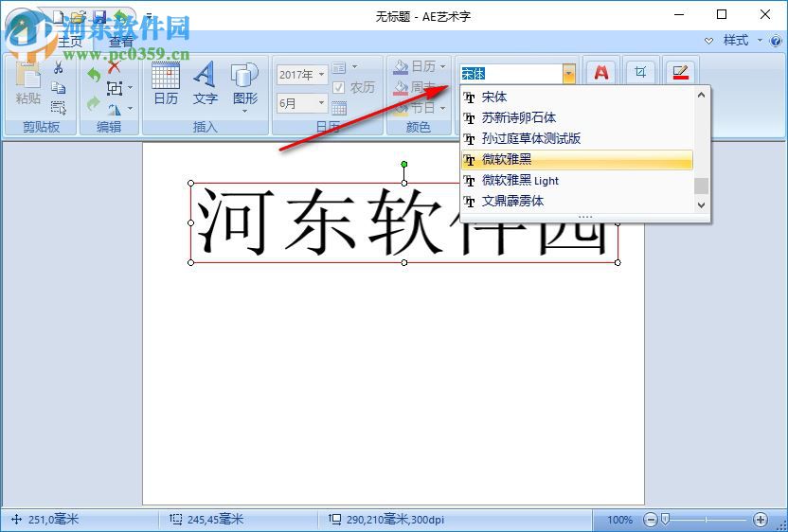Click the 245,45毫米 size readout
This screenshot has width=788, height=532.
click(215, 520)
